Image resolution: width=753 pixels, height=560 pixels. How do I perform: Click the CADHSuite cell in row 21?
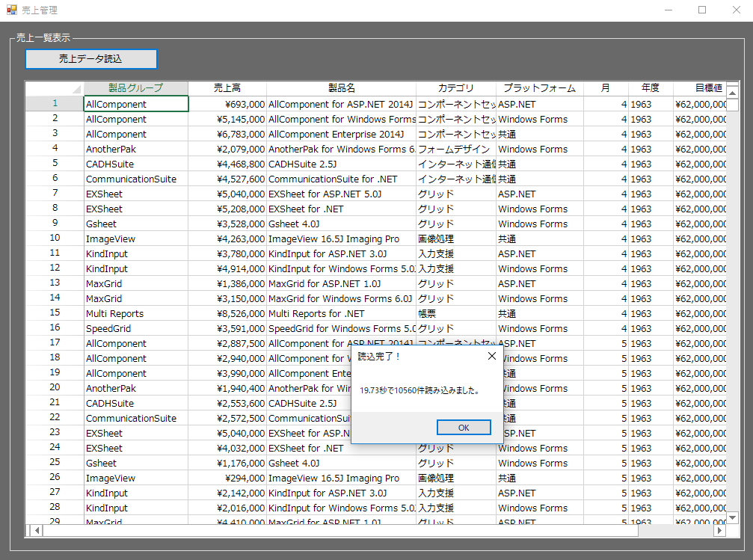coord(136,403)
